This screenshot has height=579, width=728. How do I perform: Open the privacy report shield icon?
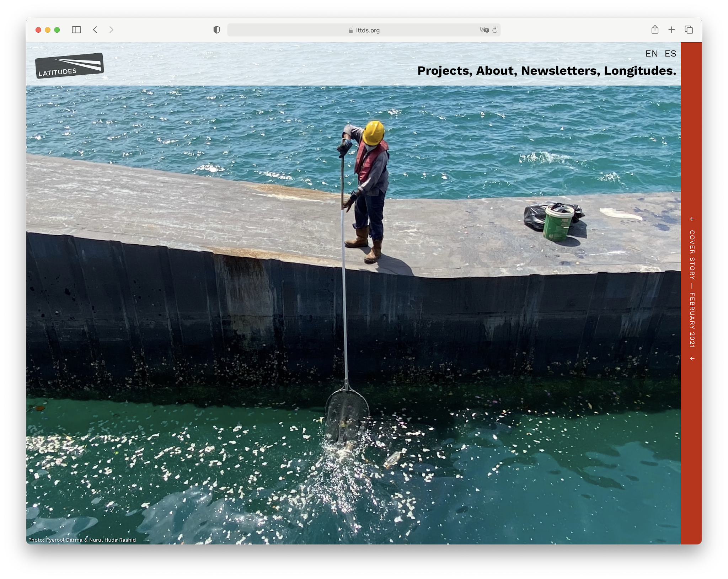216,30
